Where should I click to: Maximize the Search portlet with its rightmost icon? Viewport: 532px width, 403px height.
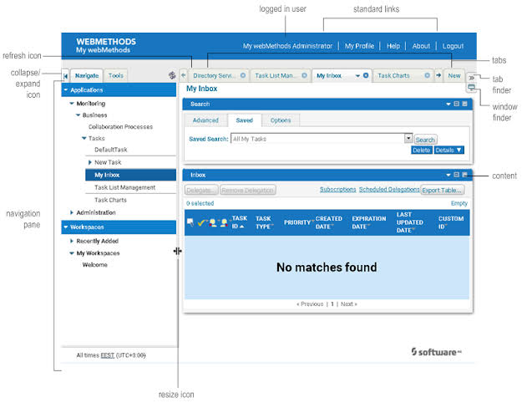pyautogui.click(x=464, y=104)
